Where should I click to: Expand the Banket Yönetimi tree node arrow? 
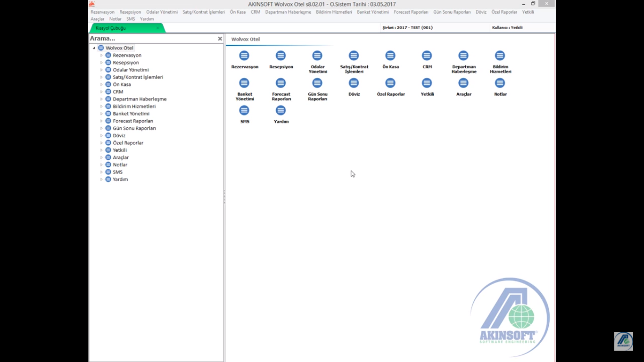coord(101,114)
